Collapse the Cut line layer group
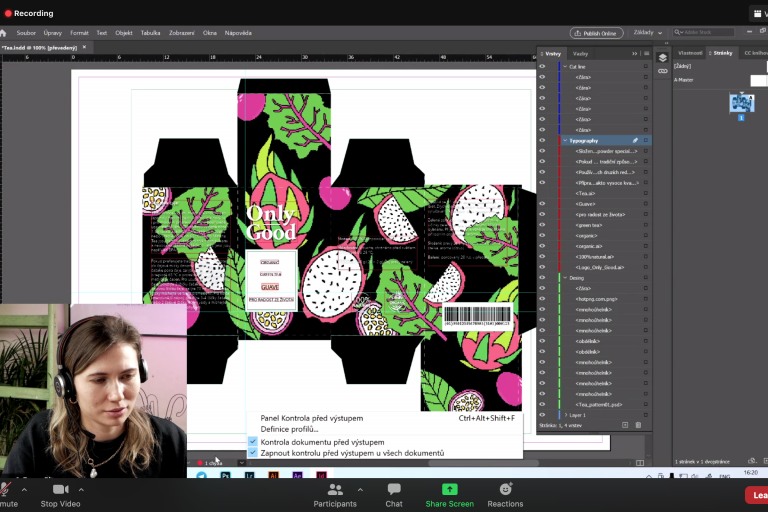The height and width of the screenshot is (512, 768). [x=564, y=67]
